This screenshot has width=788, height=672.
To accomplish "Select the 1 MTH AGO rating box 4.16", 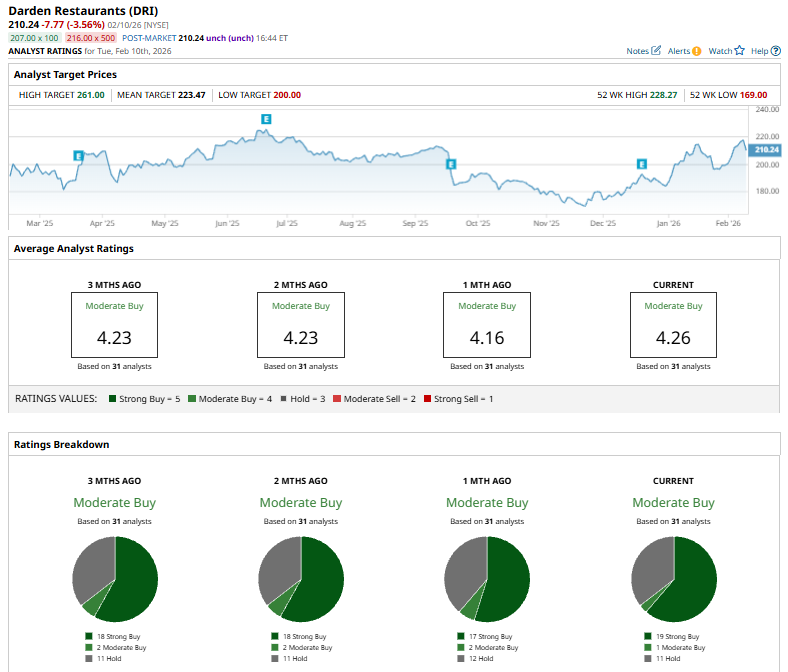I will [x=487, y=325].
